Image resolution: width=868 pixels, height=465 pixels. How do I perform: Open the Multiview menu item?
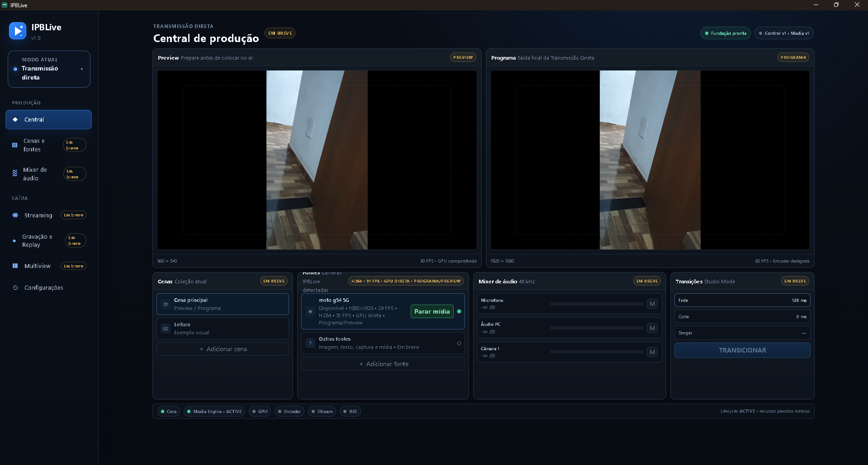pos(48,266)
